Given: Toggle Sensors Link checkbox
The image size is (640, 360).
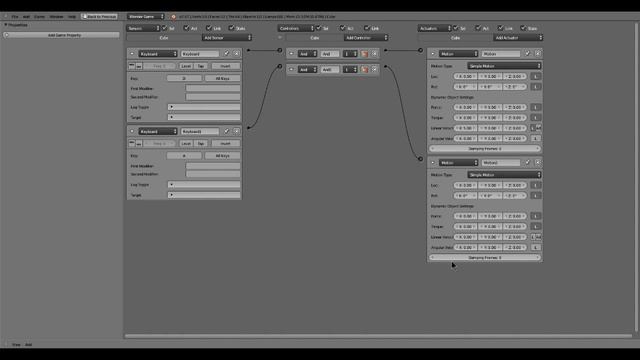Looking at the screenshot, I should click(x=209, y=28).
